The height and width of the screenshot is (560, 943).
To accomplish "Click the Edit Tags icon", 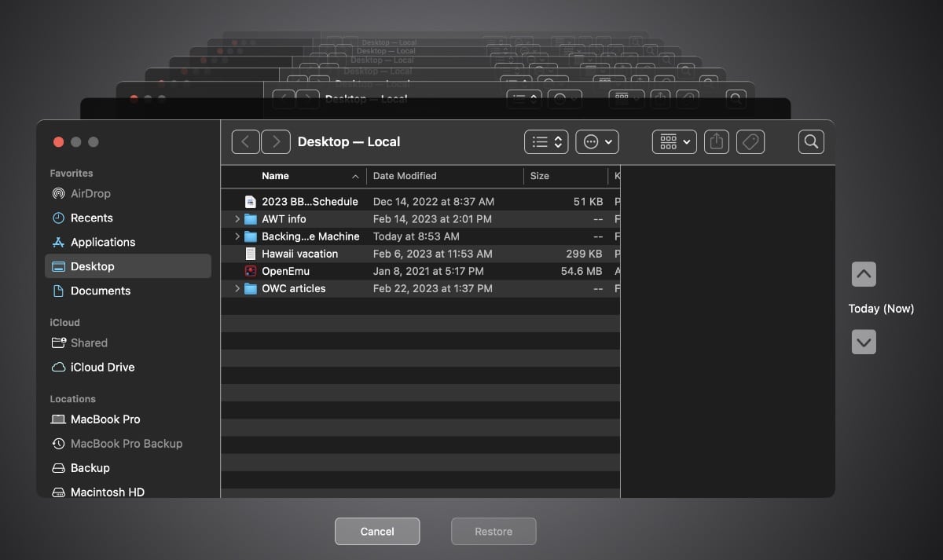I will coord(750,142).
